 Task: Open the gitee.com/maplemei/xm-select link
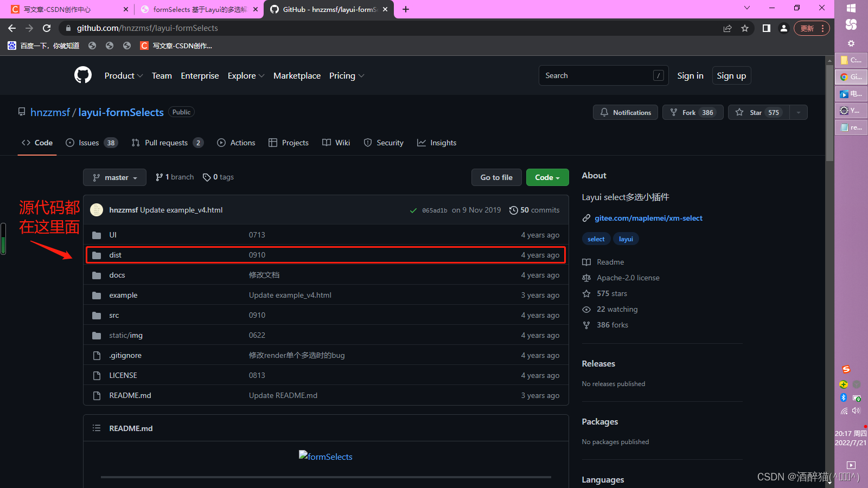(648, 218)
